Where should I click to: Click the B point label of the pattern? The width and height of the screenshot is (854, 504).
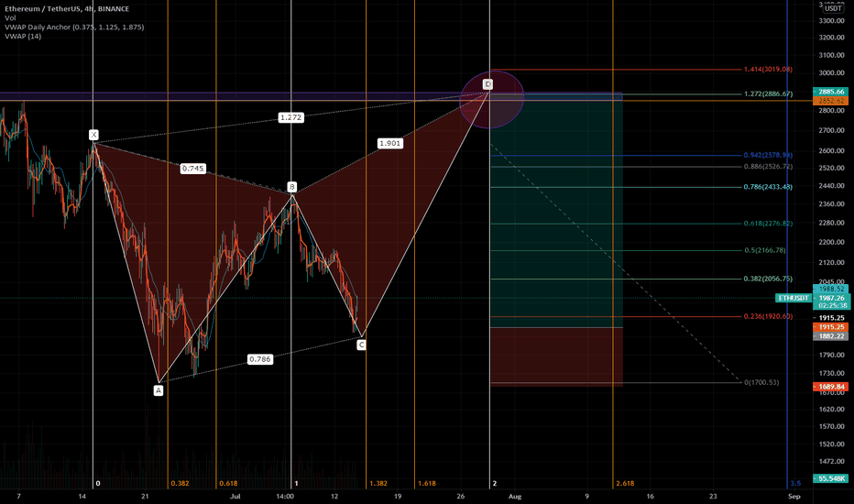coord(292,187)
